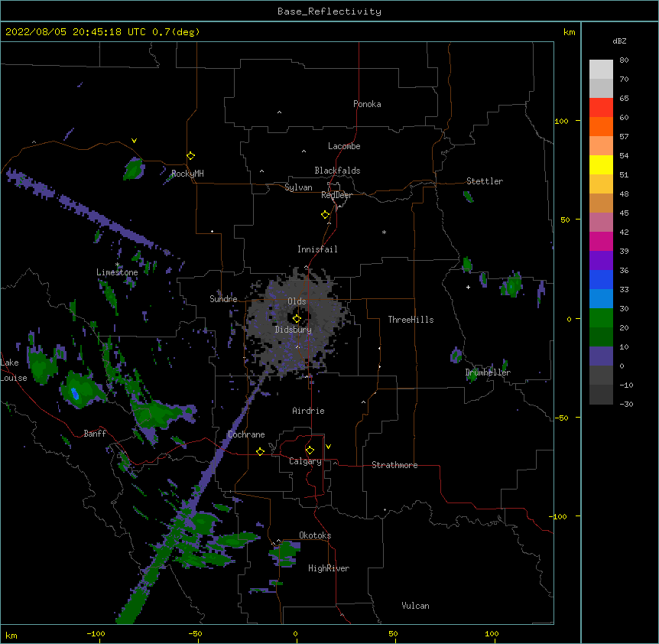Click the RedDeer city label
Viewport: 659px width, 644px height.
(x=336, y=195)
